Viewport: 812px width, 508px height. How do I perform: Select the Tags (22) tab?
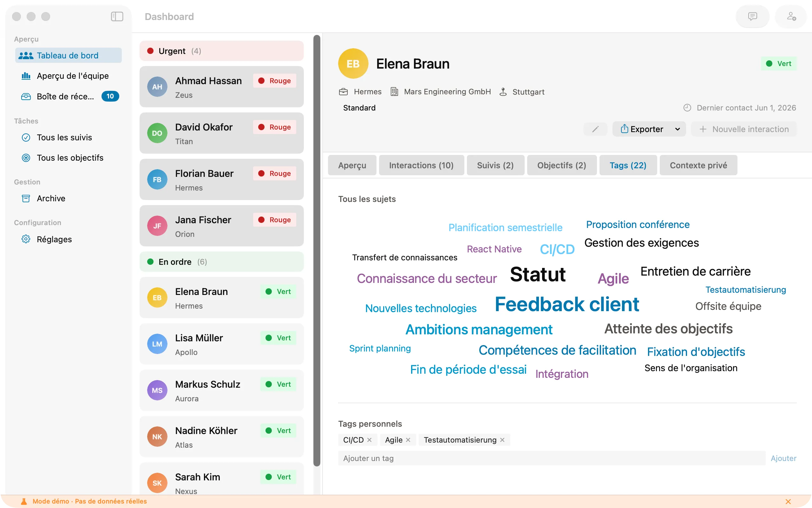pyautogui.click(x=628, y=165)
